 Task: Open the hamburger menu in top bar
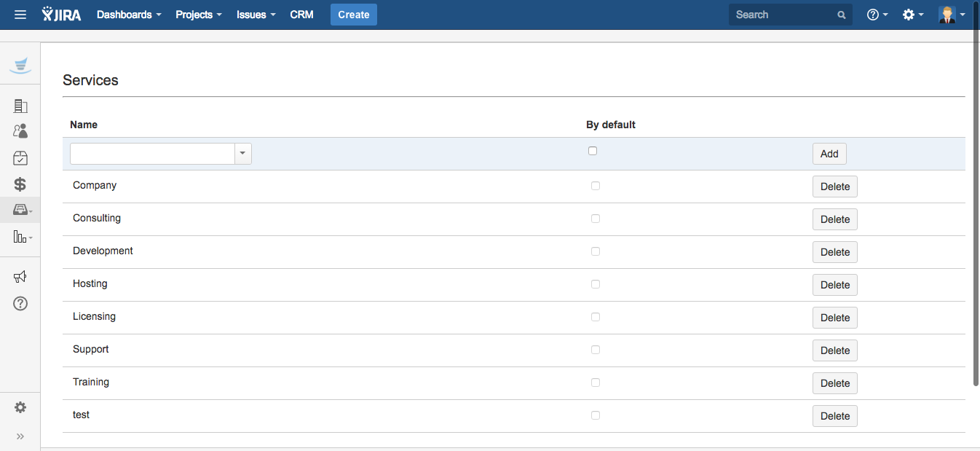coord(20,15)
